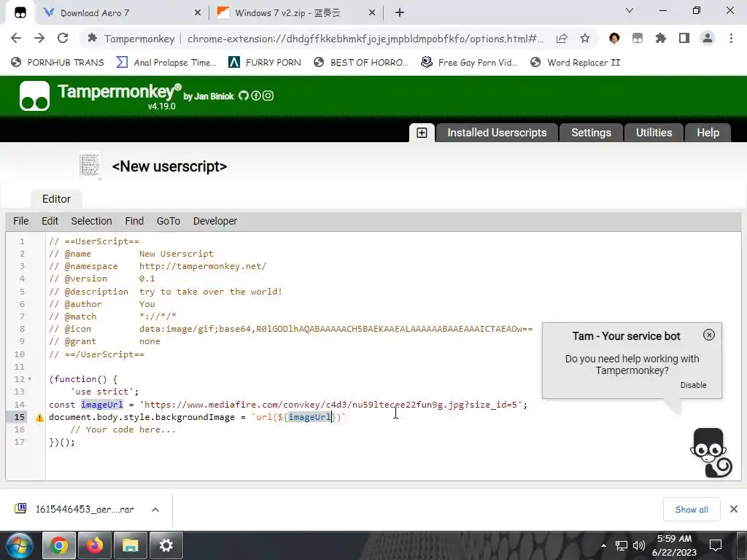Toggle the browser side panel icon

coord(684,38)
